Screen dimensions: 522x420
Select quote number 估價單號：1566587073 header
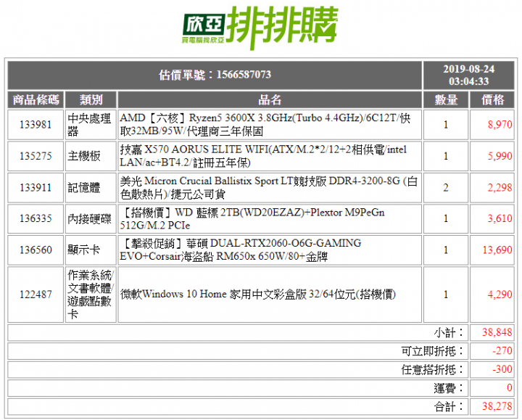tap(215, 75)
